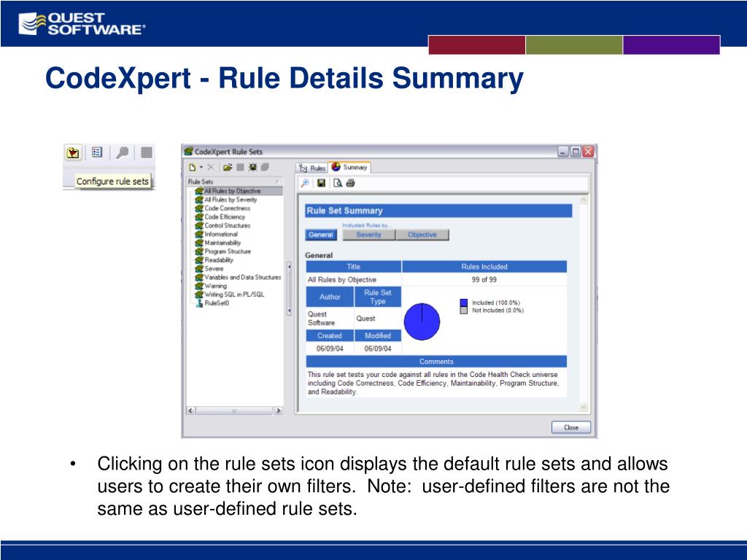747x560 pixels.
Task: Select the Program Structure rule set
Action: pyautogui.click(x=228, y=251)
